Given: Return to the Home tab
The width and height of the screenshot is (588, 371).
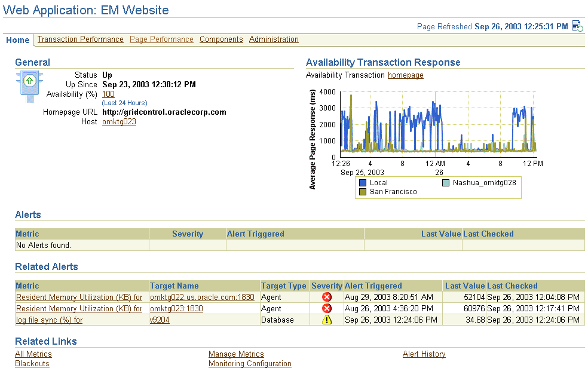Looking at the screenshot, I should pyautogui.click(x=17, y=40).
